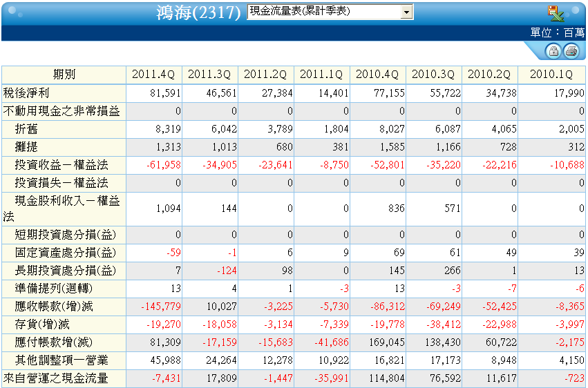The width and height of the screenshot is (588, 388).
Task: Export table to Excel icon
Action: [x=556, y=14]
